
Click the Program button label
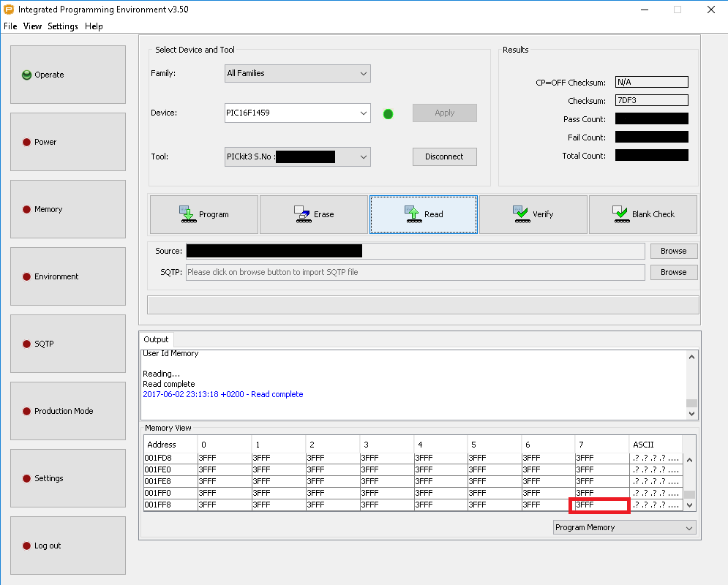[x=214, y=214]
